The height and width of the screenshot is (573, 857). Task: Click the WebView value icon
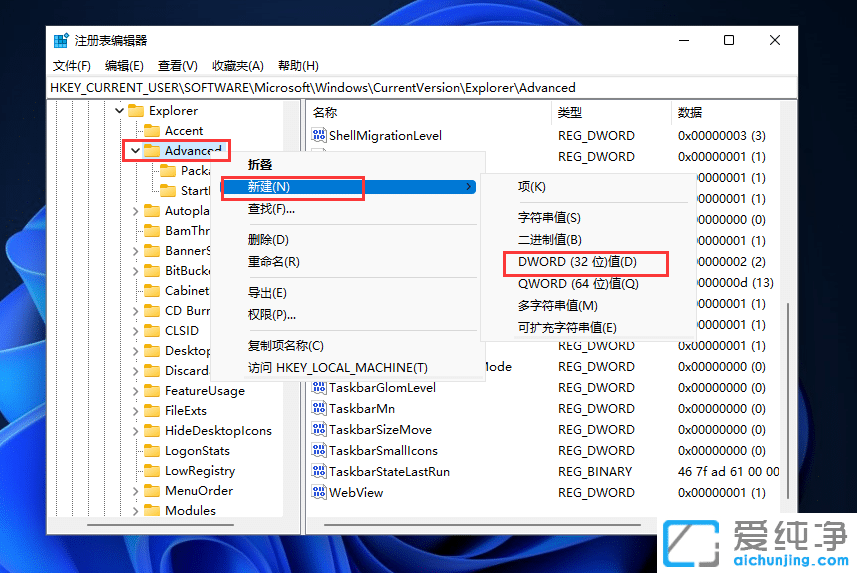click(x=319, y=492)
